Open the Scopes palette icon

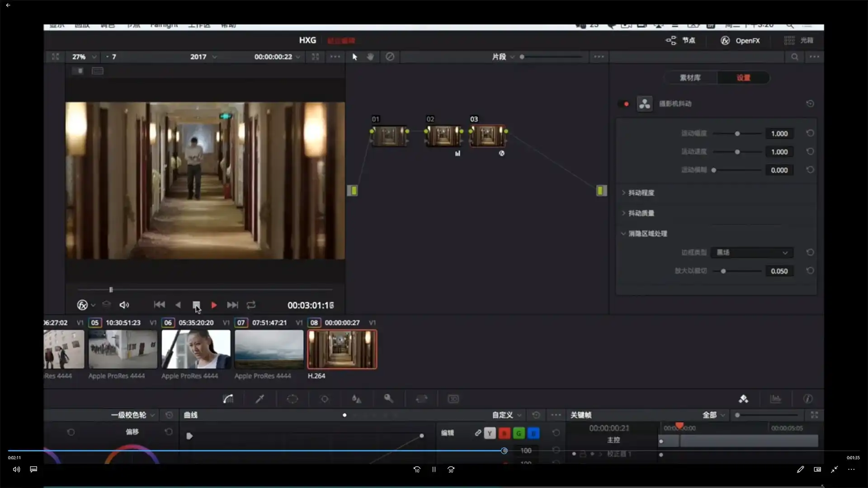point(776,399)
